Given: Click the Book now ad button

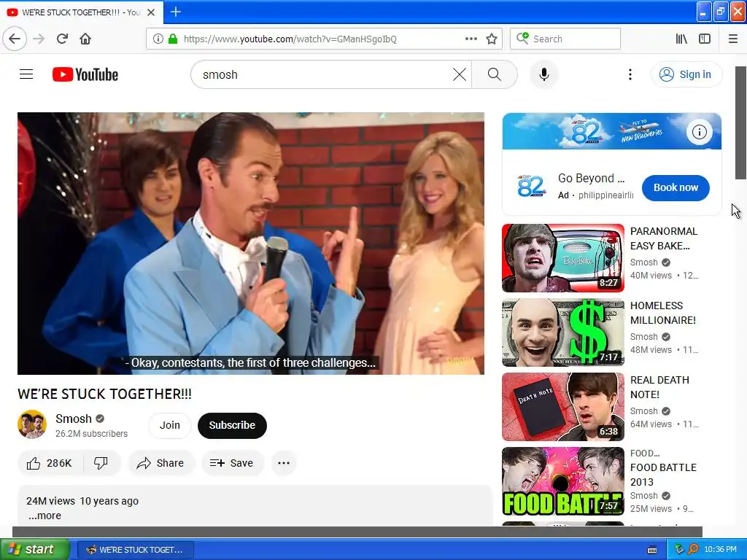Looking at the screenshot, I should (676, 187).
